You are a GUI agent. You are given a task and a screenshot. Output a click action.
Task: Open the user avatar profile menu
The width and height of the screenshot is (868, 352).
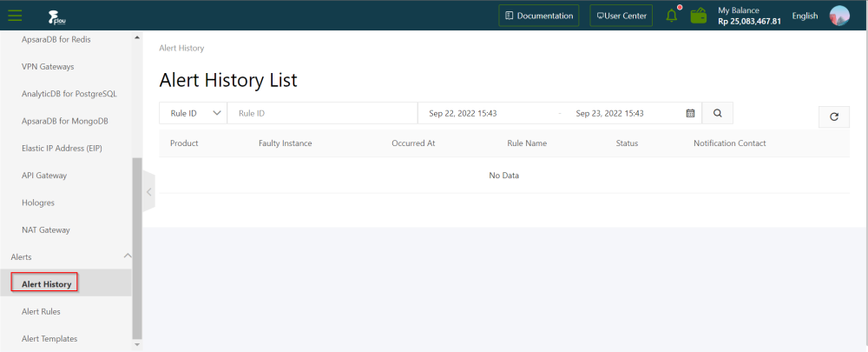tap(839, 16)
